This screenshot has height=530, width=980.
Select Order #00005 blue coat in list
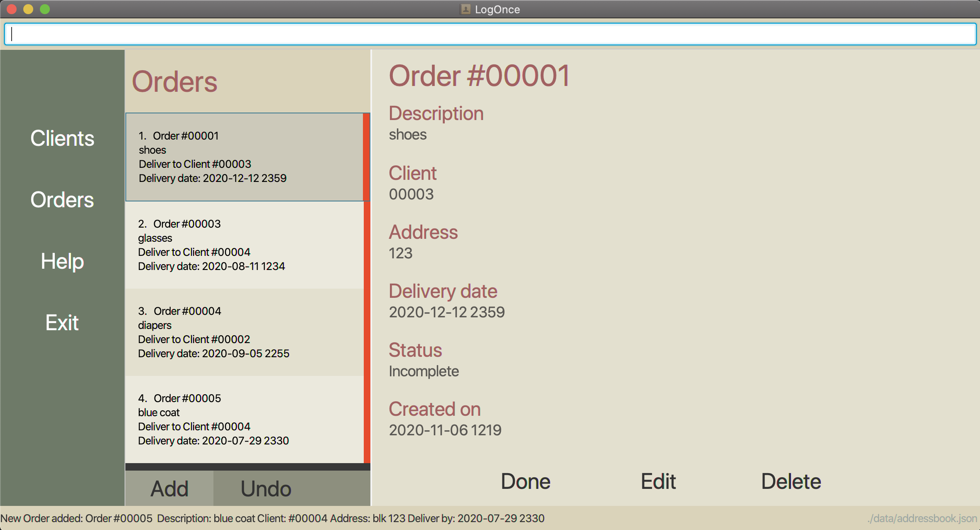coord(244,420)
